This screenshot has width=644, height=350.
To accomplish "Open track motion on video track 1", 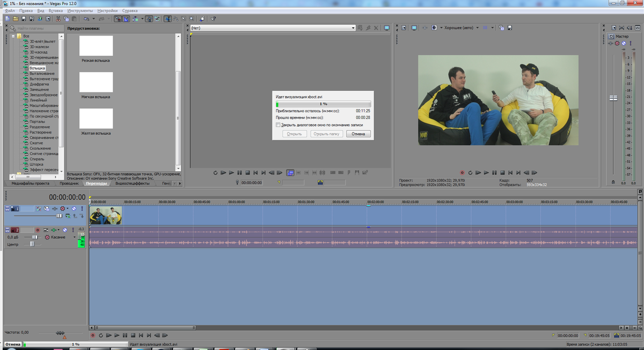I will click(x=47, y=208).
